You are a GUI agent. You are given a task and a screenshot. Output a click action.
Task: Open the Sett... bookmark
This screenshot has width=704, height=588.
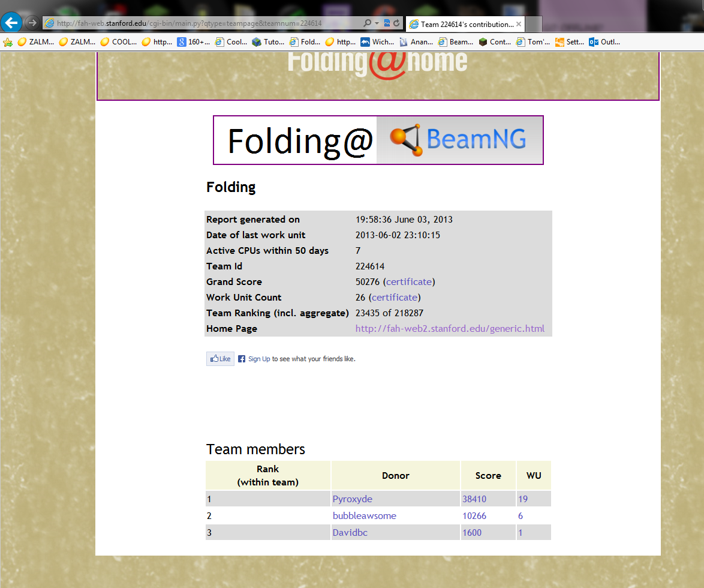(x=570, y=42)
